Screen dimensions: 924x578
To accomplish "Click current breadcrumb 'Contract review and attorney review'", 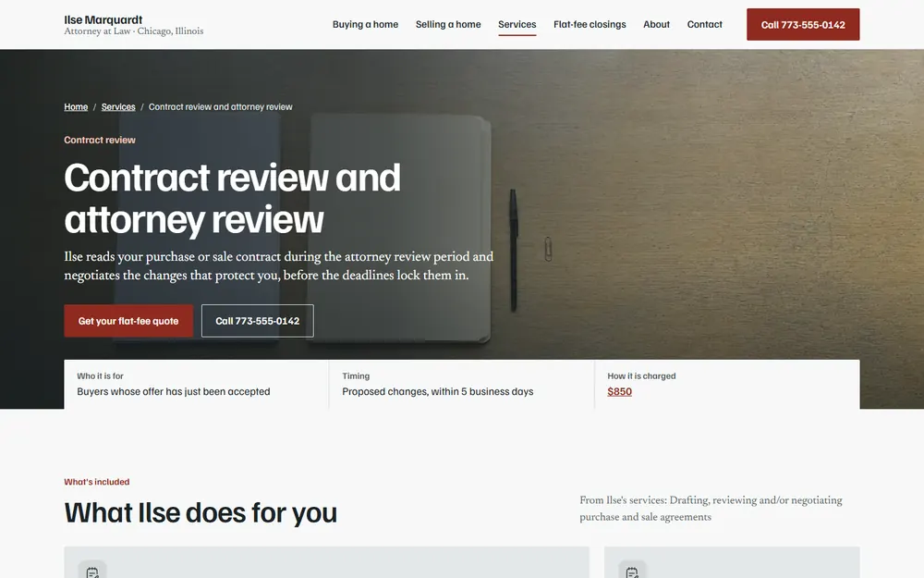I will pyautogui.click(x=221, y=106).
